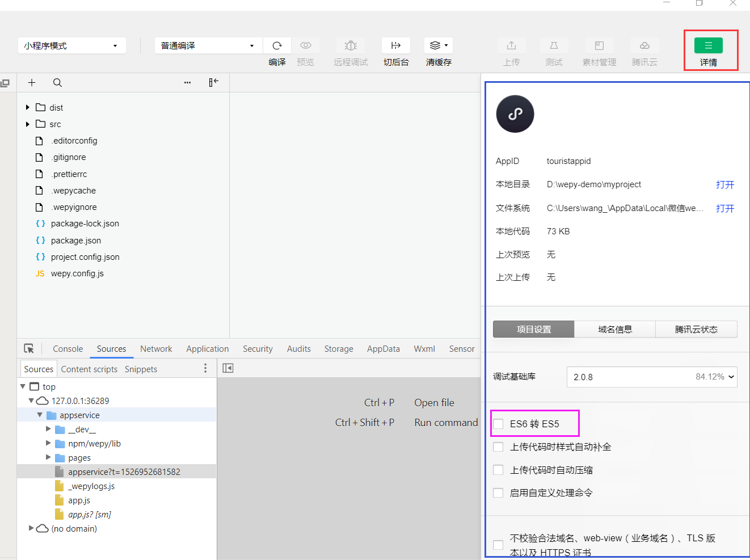This screenshot has width=750, height=560.
Task: Click 打开 link for 本地目录
Action: [724, 184]
